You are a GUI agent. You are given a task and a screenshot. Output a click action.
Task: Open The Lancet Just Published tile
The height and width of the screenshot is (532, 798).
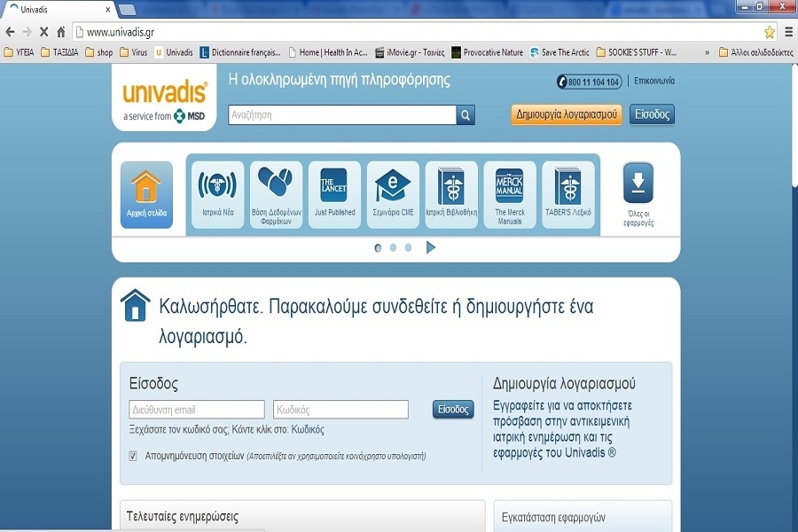[334, 194]
